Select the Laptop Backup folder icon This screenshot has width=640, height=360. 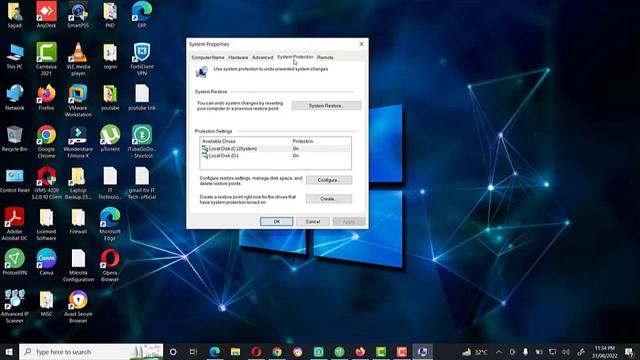[x=78, y=183]
